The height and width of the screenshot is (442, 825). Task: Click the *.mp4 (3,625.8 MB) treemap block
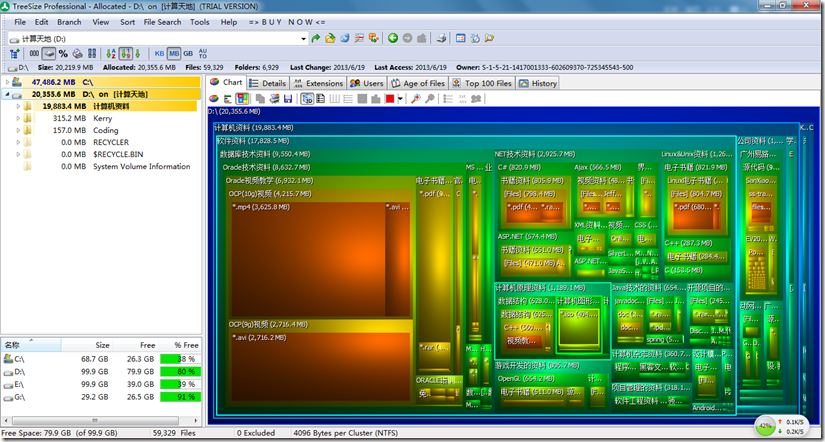click(x=308, y=259)
